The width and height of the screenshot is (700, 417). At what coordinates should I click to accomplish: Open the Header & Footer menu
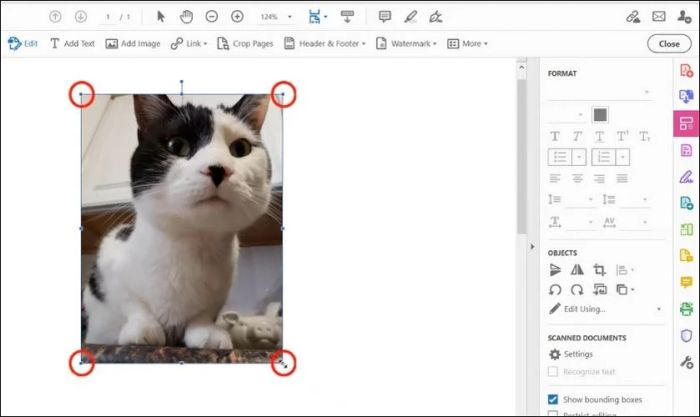pyautogui.click(x=325, y=43)
